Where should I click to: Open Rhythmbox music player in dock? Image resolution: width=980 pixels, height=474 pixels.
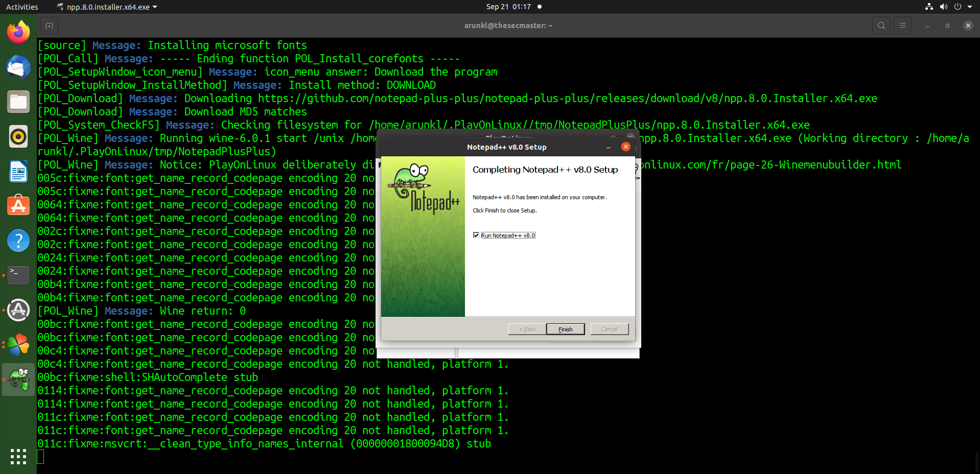(18, 136)
